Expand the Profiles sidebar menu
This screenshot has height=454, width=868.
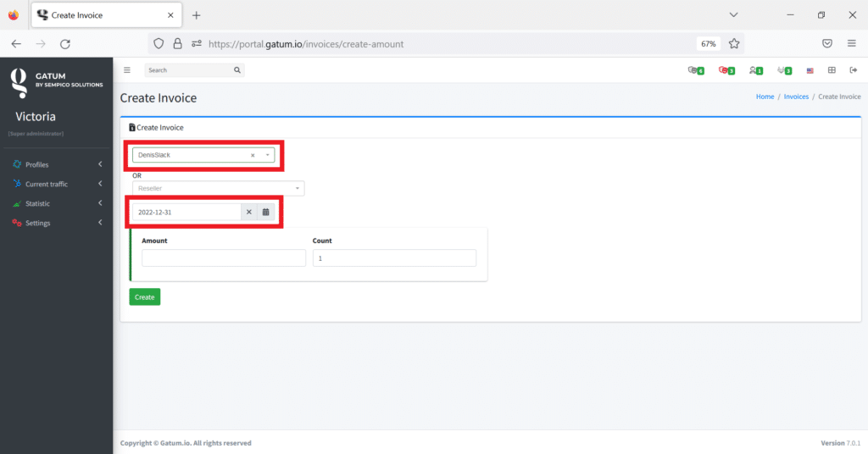(x=57, y=164)
